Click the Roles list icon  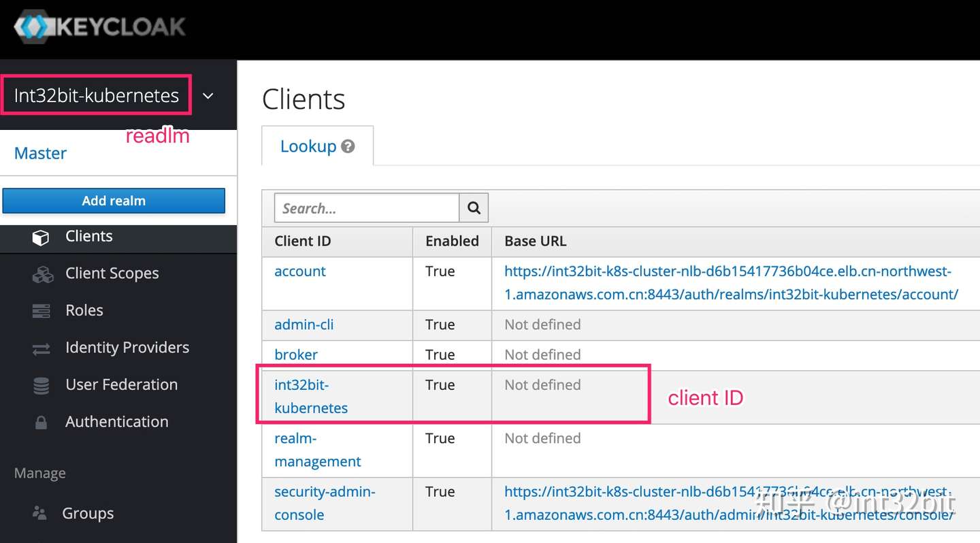tap(42, 311)
